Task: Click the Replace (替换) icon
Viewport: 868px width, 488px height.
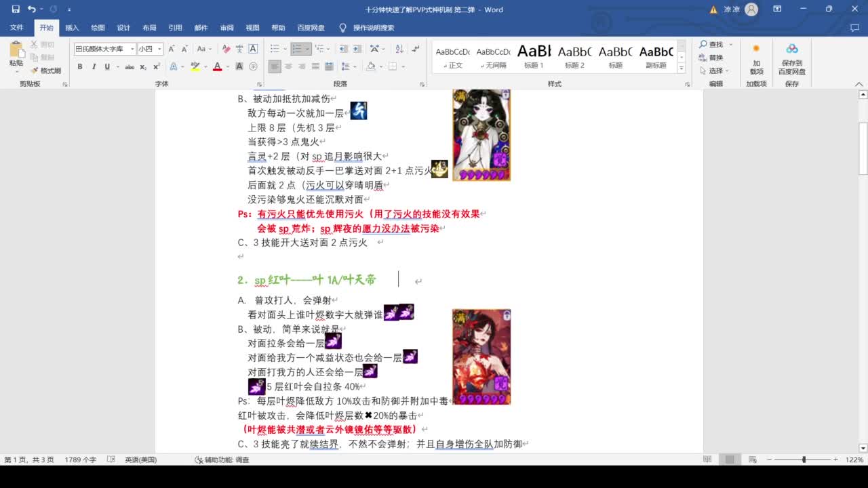Action: [711, 58]
